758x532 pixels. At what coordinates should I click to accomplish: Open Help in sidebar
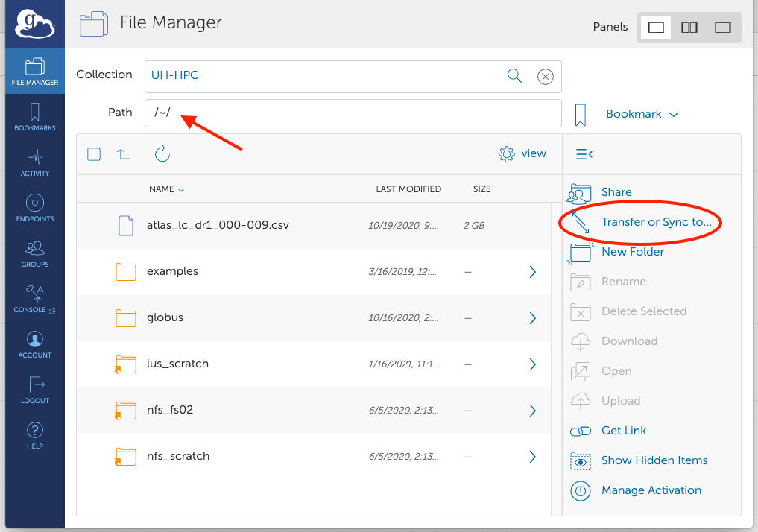coord(35,435)
